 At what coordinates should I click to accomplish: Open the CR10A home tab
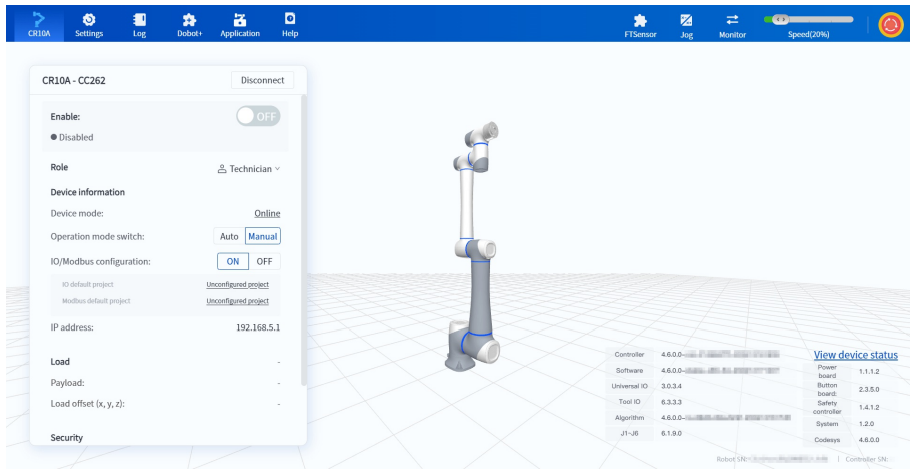(39, 24)
